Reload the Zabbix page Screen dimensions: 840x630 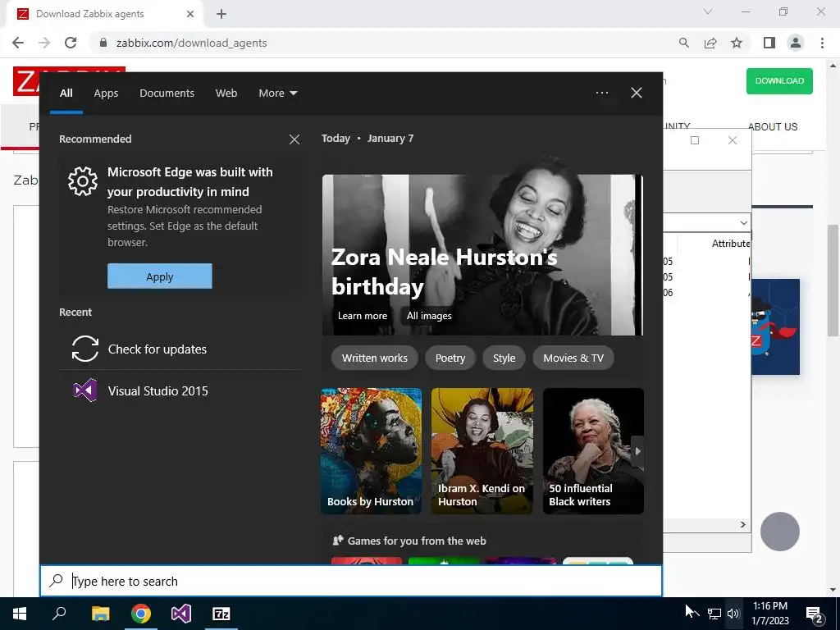71,43
